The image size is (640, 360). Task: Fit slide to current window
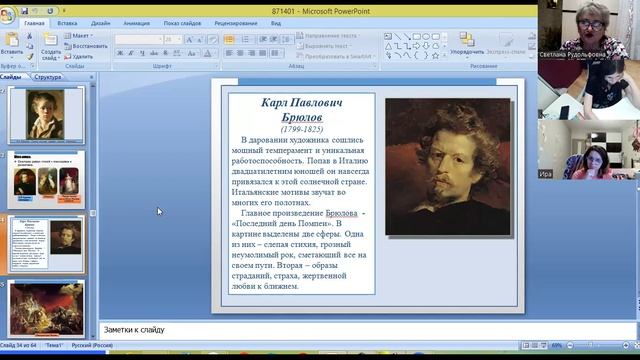pyautogui.click(x=636, y=345)
